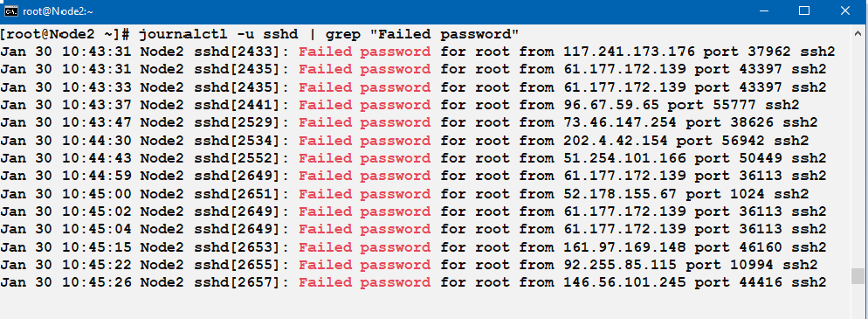
Task: Click the red Failed password text at 10:45:15
Action: (x=365, y=247)
